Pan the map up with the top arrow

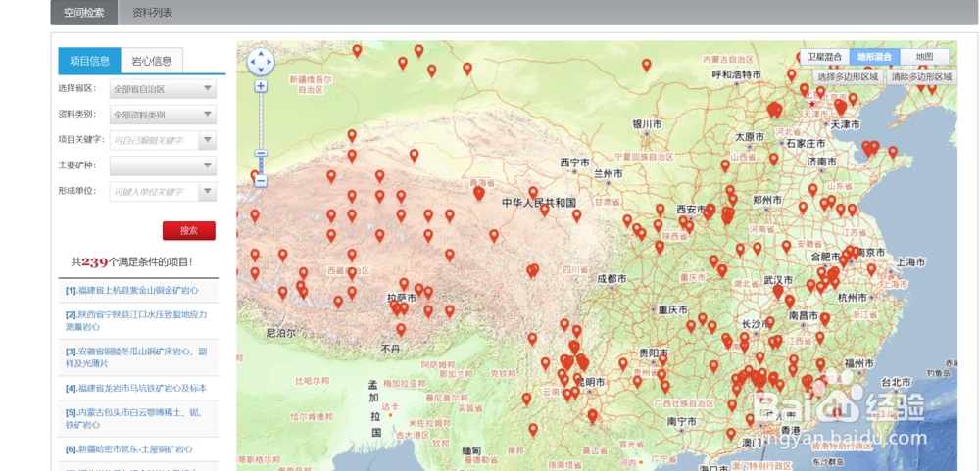click(x=261, y=54)
